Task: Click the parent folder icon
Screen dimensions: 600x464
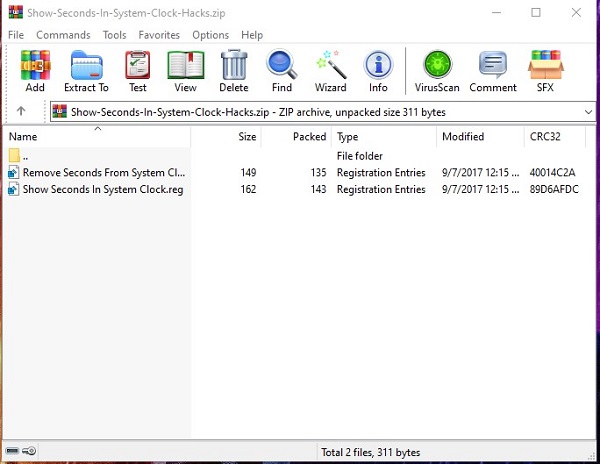Action: (14, 155)
